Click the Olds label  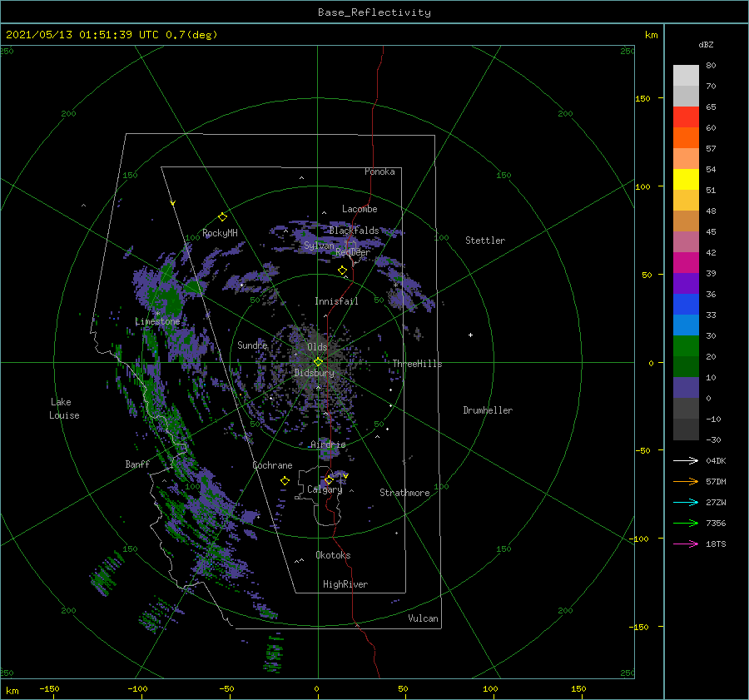coord(317,347)
